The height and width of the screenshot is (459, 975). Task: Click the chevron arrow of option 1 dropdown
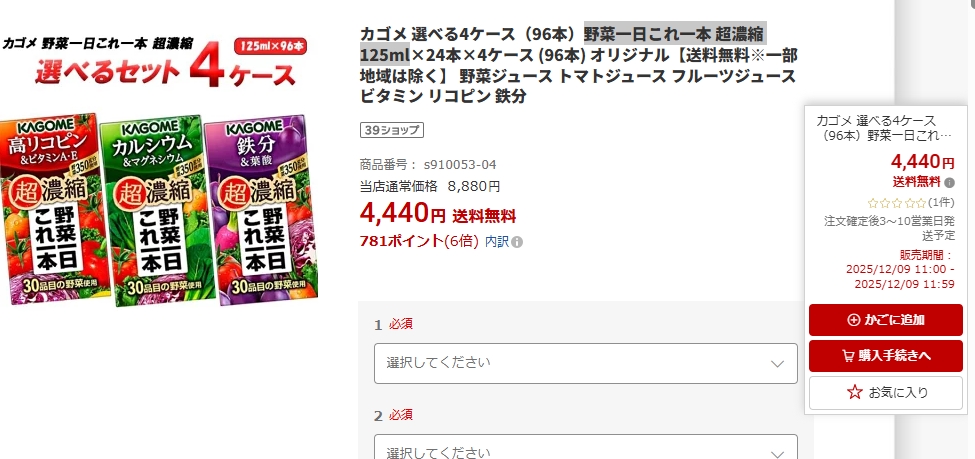pos(777,364)
